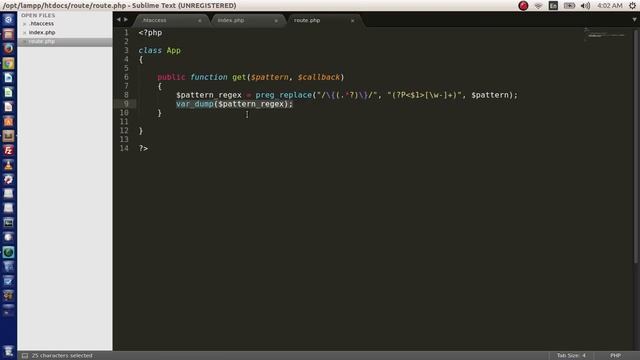Launch Google Chrome from the dock
The width and height of the screenshot is (640, 360).
[x=8, y=63]
